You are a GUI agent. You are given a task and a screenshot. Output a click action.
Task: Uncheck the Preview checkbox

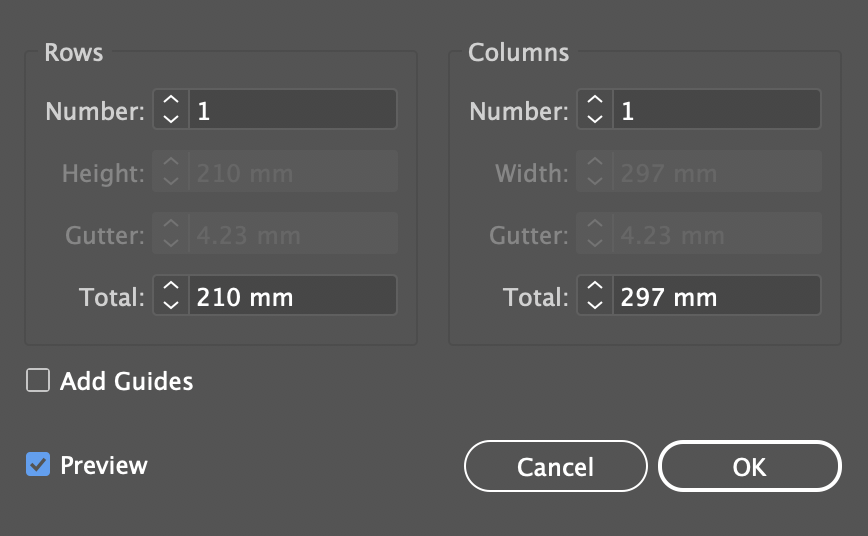tap(38, 465)
